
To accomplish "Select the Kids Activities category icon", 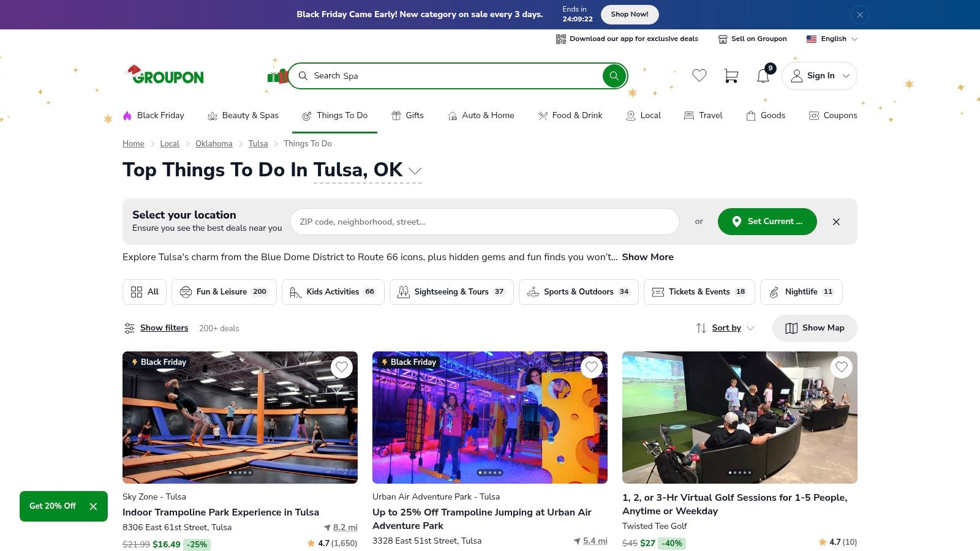I will click(x=295, y=292).
